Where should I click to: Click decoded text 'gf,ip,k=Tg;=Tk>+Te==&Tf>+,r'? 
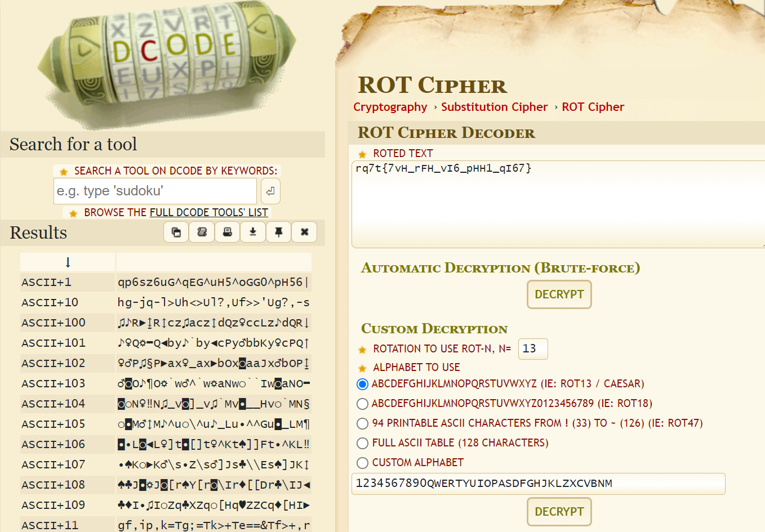pos(214,525)
